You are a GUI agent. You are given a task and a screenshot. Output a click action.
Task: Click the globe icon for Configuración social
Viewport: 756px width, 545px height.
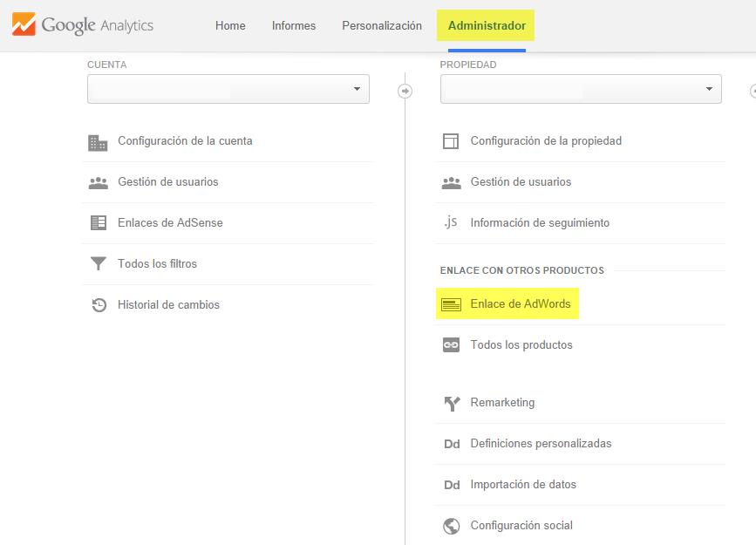click(x=451, y=526)
